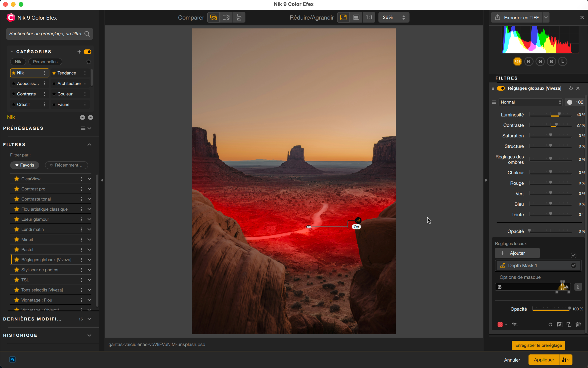Click the split-view compare icon

pos(226,17)
